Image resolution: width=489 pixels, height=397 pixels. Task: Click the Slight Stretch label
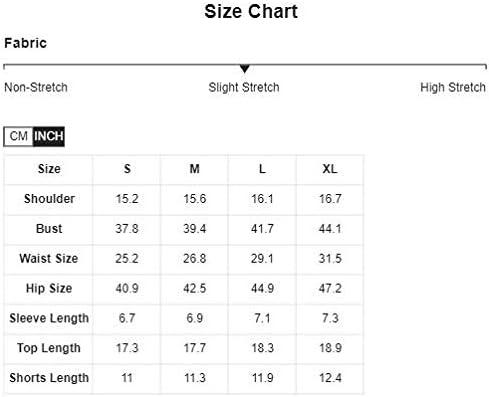[244, 88]
